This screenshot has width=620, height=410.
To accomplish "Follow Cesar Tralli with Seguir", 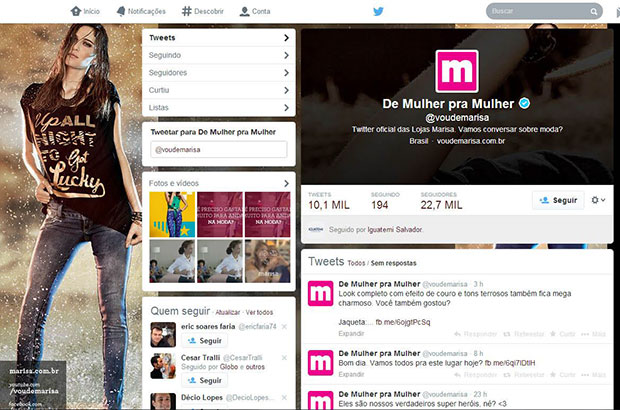I will [x=204, y=380].
